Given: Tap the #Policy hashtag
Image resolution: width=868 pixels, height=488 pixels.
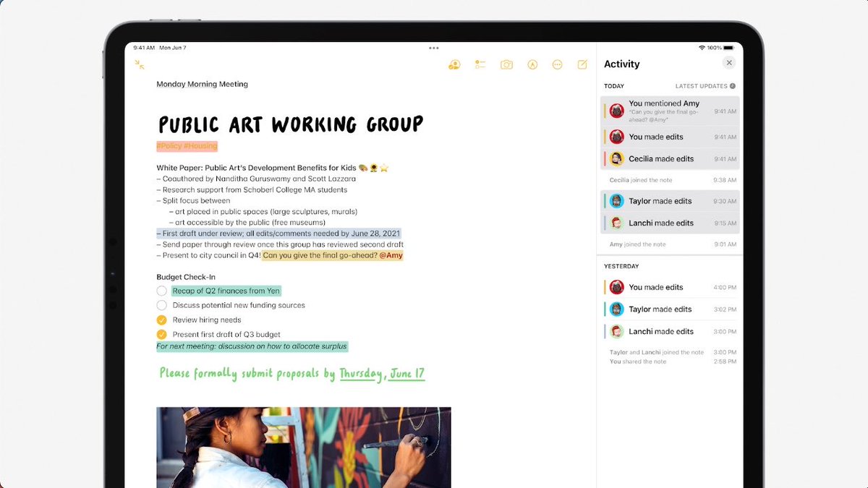Looking at the screenshot, I should 169,145.
